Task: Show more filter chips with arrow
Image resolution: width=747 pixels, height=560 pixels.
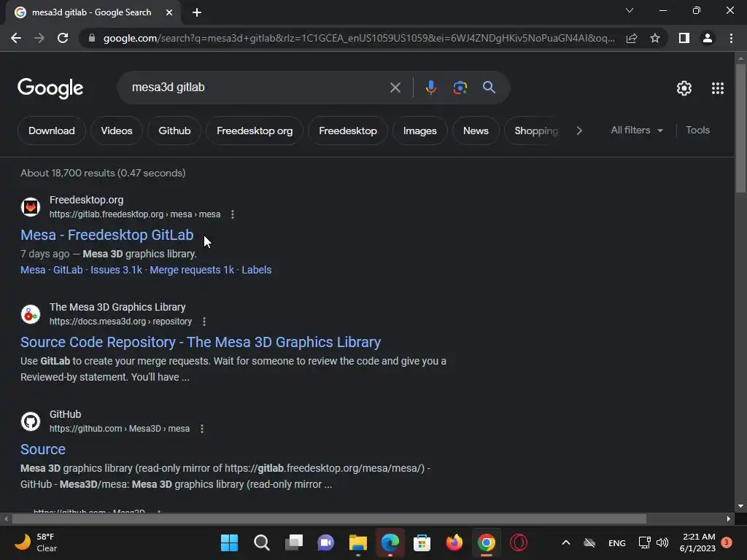Action: pos(579,131)
